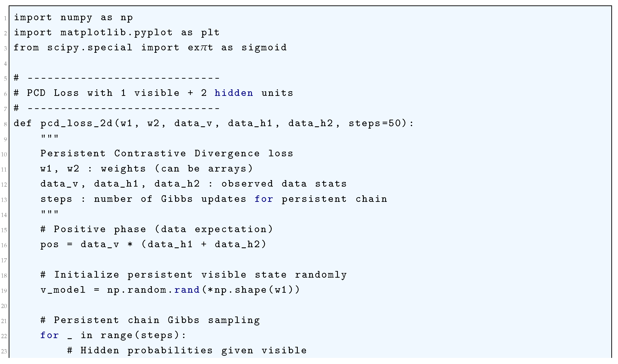The width and height of the screenshot is (618, 364).
Task: Click the '# Positive phase' comment
Action: pos(93,230)
